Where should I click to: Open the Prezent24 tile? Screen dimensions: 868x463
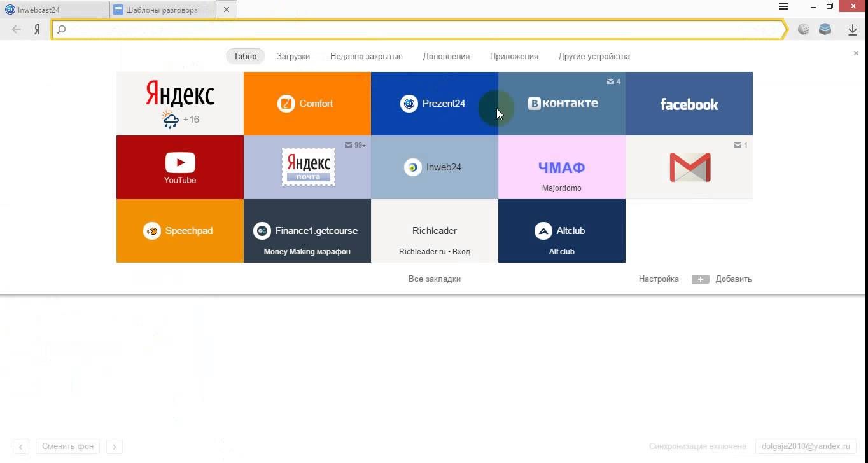click(435, 104)
